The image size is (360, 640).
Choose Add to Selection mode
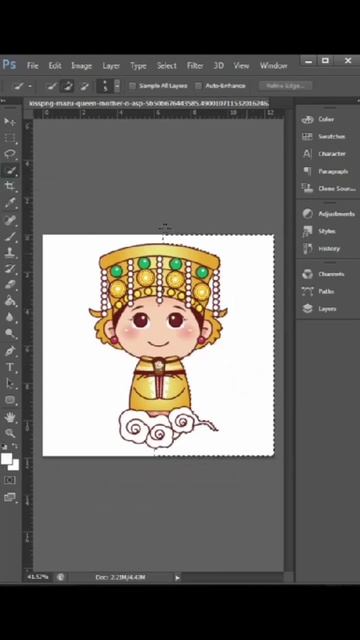point(67,86)
